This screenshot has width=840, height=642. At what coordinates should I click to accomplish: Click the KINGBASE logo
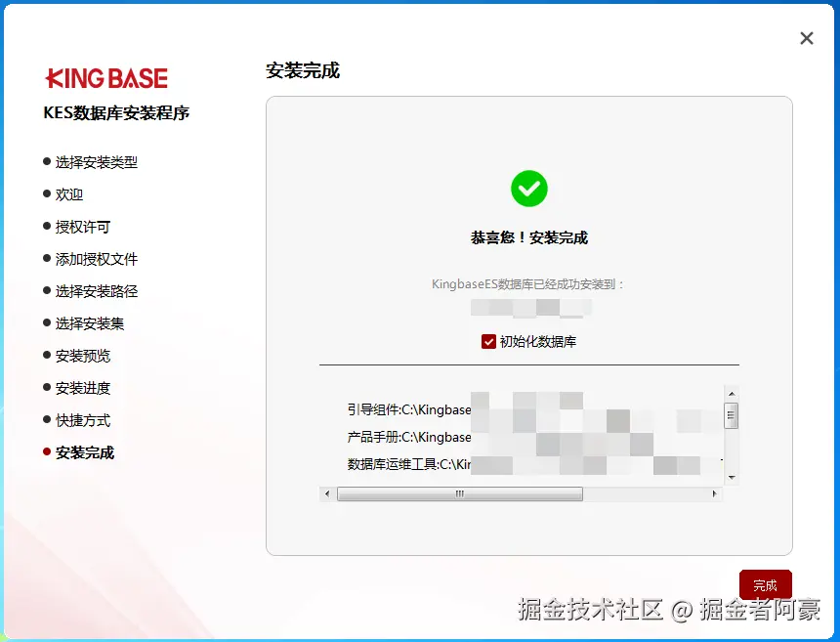(x=106, y=78)
